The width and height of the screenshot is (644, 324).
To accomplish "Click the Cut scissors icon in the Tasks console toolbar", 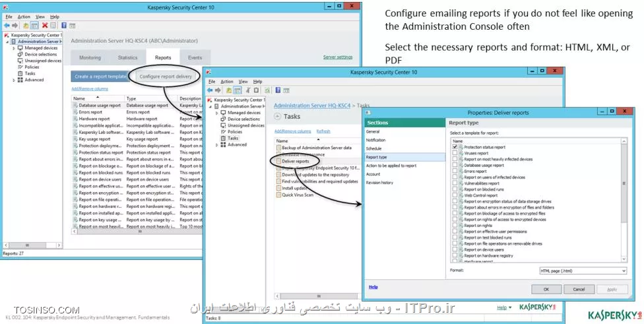I will pyautogui.click(x=248, y=90).
